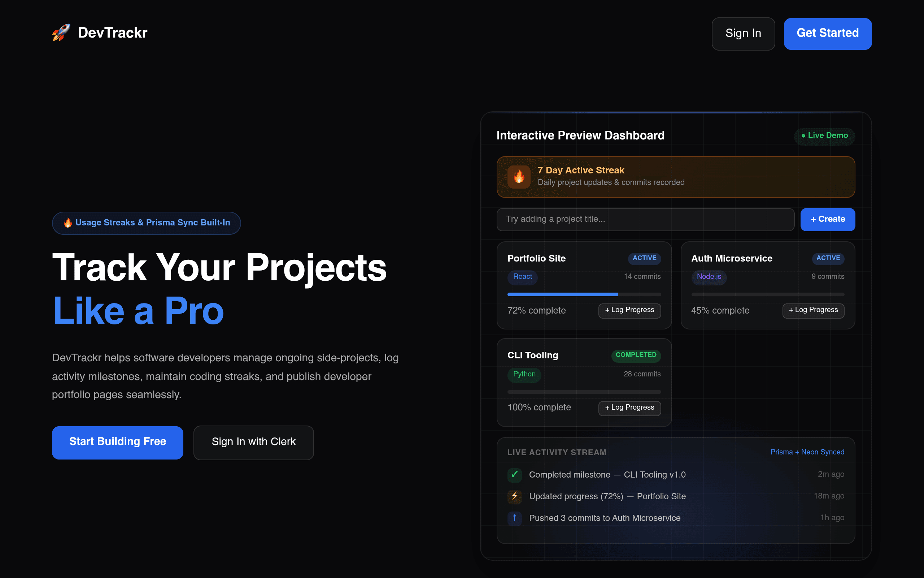The image size is (924, 578).
Task: Click the Python tag on CLI Tooling
Action: tap(524, 374)
